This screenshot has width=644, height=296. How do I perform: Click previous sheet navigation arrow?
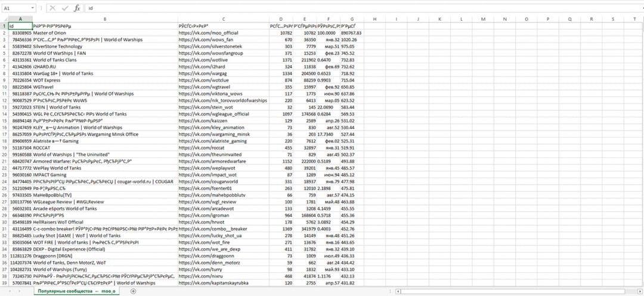point(9,291)
